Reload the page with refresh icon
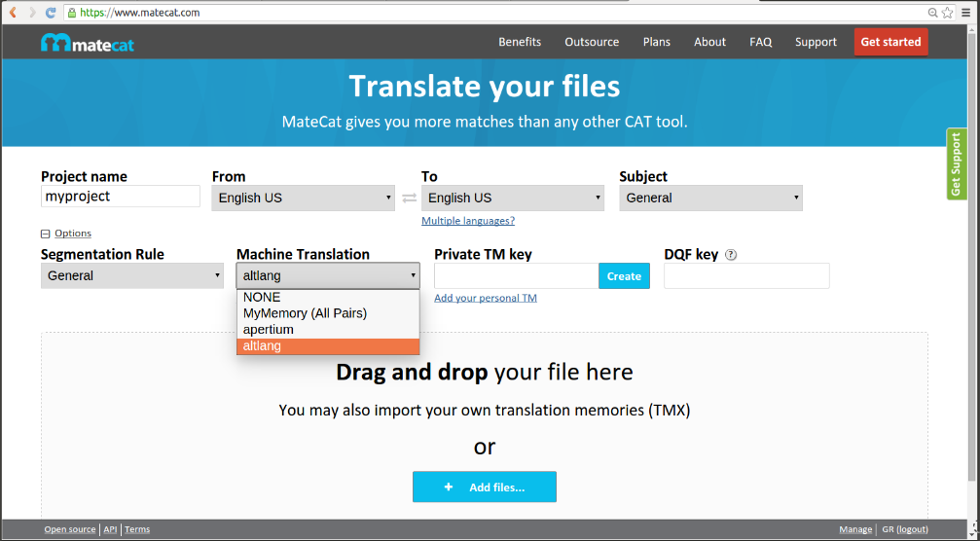 click(x=52, y=12)
